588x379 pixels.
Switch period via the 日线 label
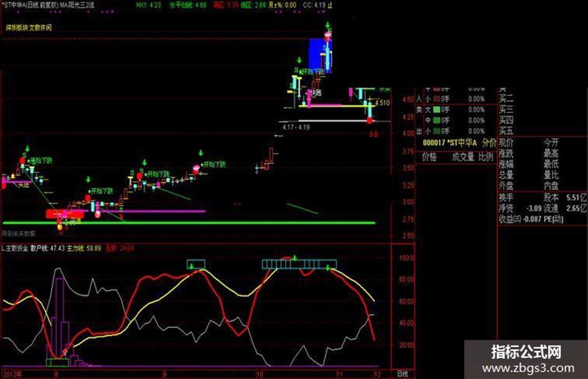point(403,374)
